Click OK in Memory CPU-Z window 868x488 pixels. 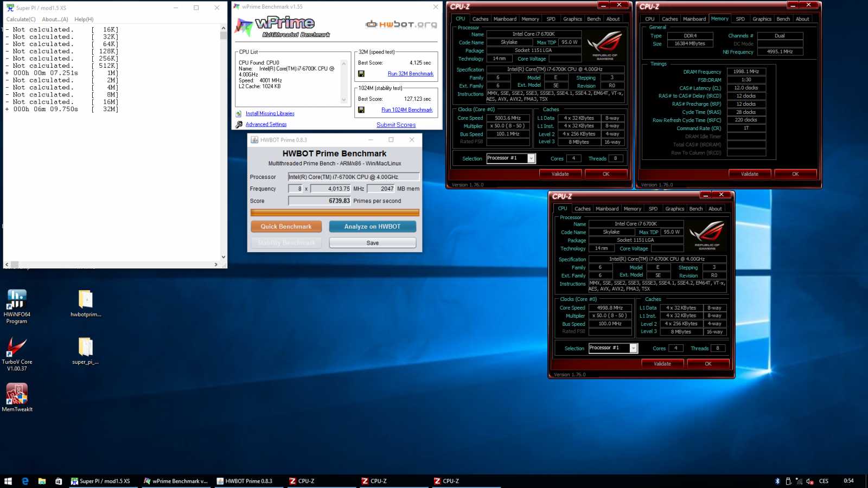[795, 174]
